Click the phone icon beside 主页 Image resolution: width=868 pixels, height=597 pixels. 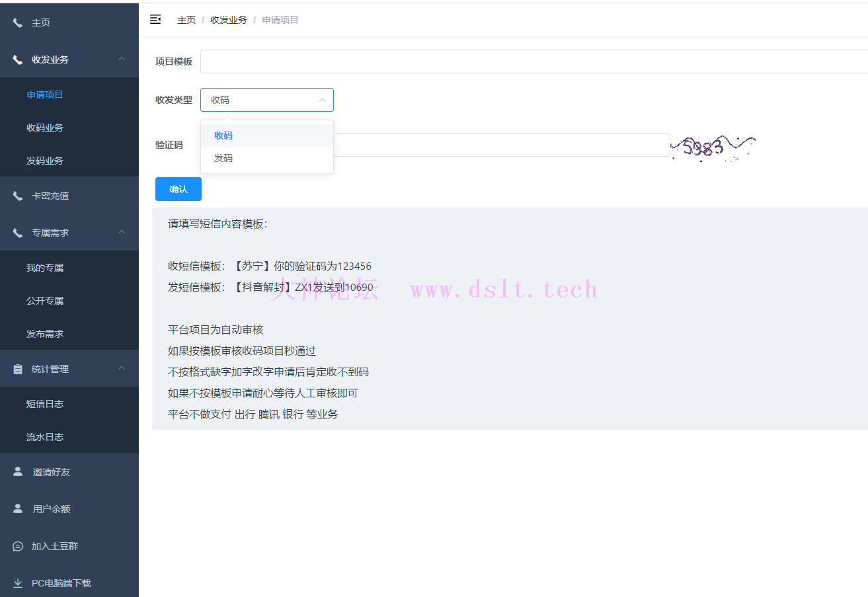tap(18, 22)
